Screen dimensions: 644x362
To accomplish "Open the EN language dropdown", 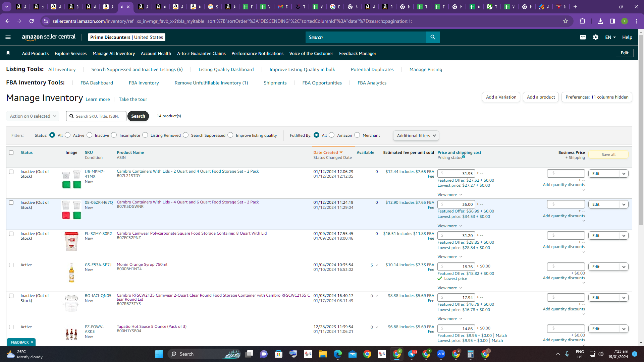I will pyautogui.click(x=610, y=37).
